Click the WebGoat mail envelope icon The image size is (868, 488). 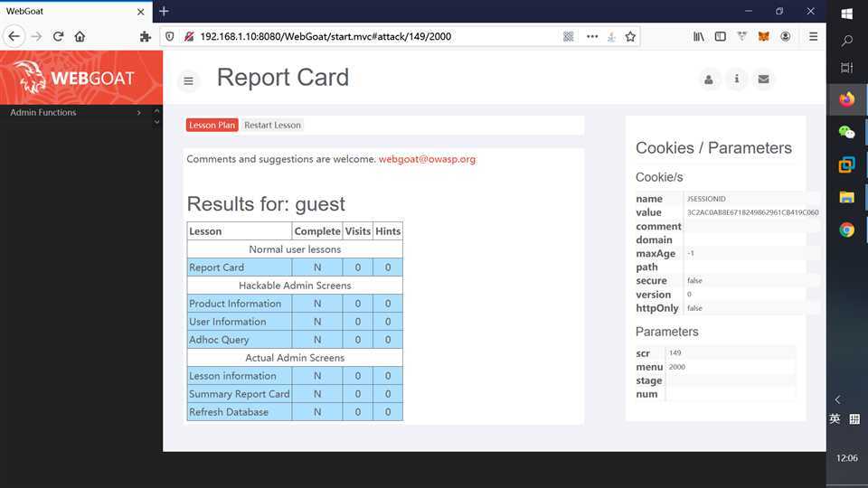[763, 80]
